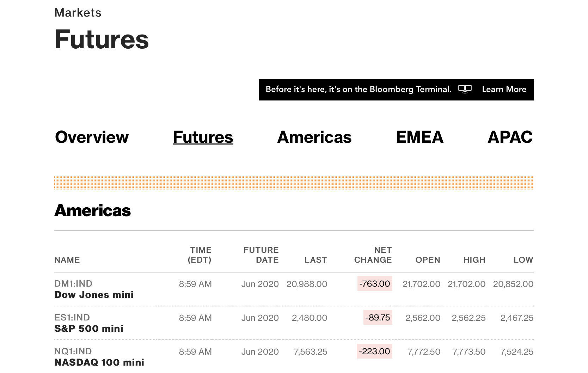Screen dimensions: 588x373
Task: Click the ES1:IND ticker symbol
Action: (72, 317)
